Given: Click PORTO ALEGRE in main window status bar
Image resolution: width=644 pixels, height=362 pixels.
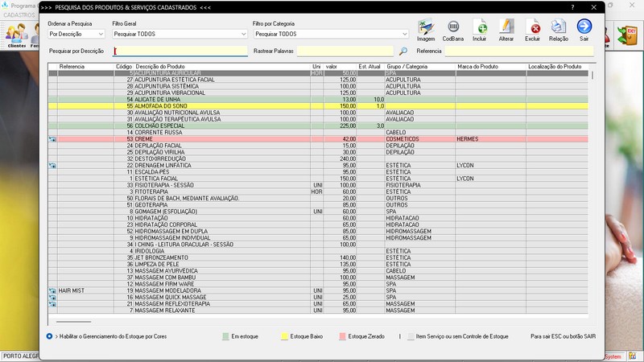Looking at the screenshot, I should 21,356.
